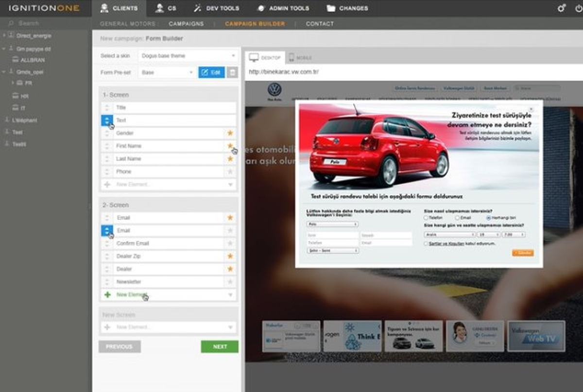Toggle the required star for Gender
Viewport: 583px width, 392px height.
[x=230, y=133]
